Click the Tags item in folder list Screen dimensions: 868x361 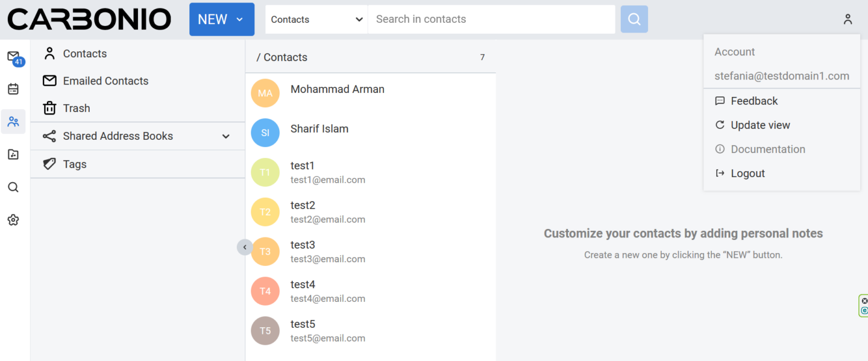75,165
